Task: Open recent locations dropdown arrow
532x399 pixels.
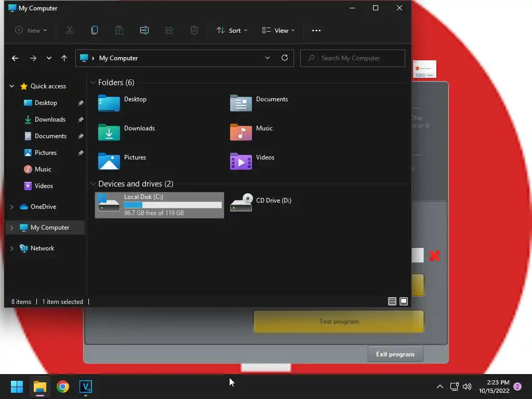Action: (x=49, y=58)
